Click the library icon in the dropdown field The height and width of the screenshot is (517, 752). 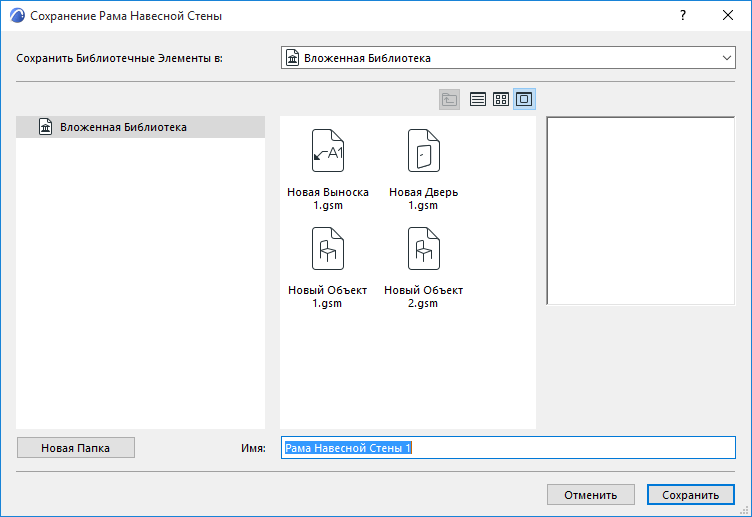click(293, 58)
